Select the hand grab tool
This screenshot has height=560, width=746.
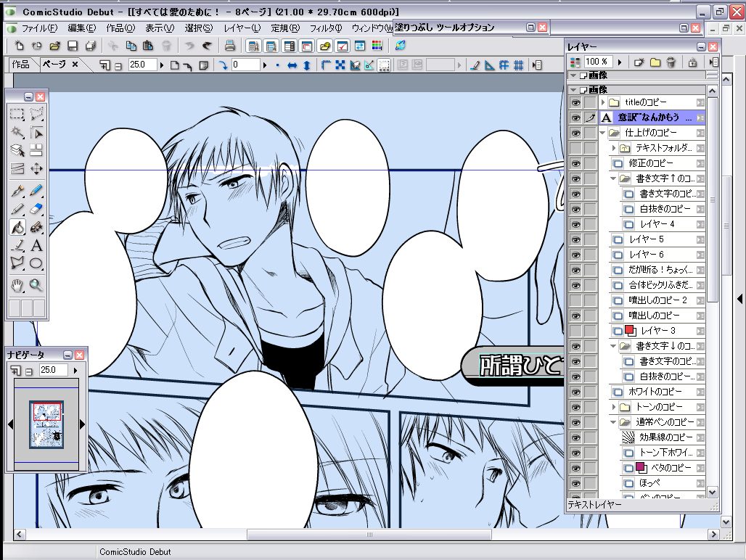pos(17,286)
